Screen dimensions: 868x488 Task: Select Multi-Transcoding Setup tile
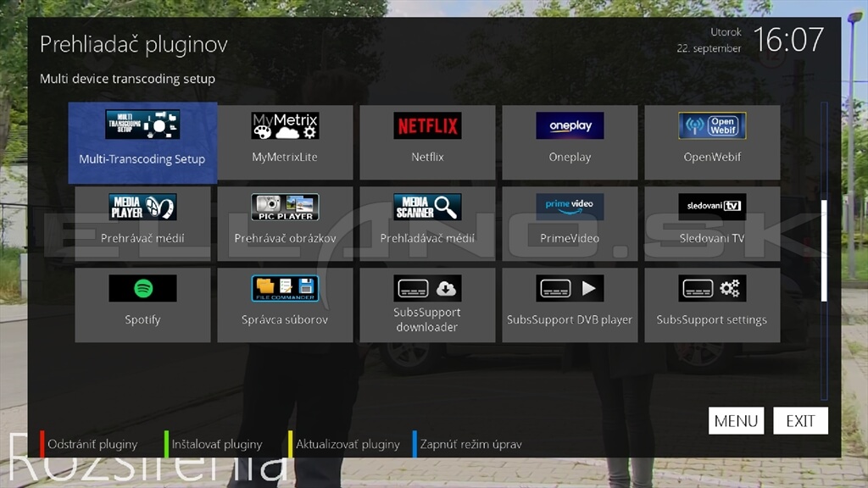pyautogui.click(x=142, y=142)
